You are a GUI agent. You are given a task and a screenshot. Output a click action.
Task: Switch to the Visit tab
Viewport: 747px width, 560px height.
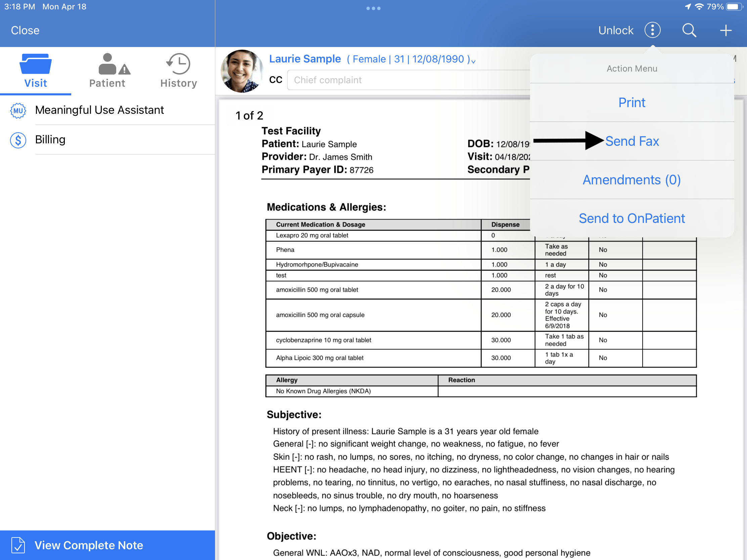click(36, 71)
